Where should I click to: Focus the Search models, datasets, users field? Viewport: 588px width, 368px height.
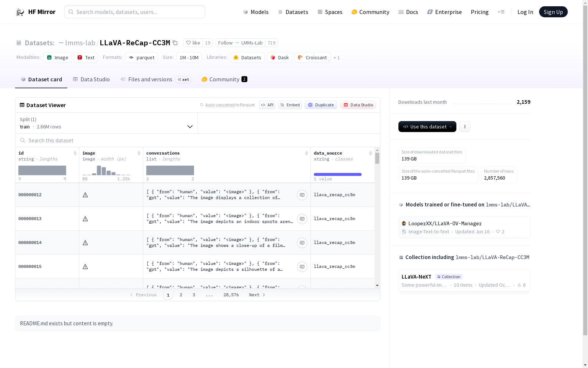click(x=135, y=12)
